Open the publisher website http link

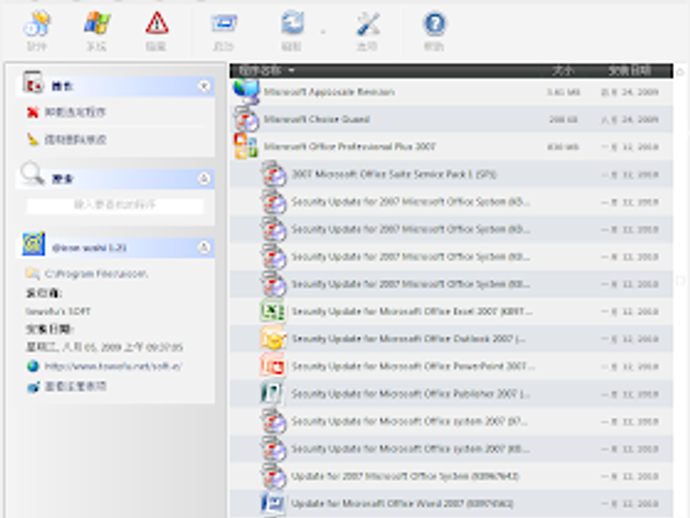coord(113,366)
